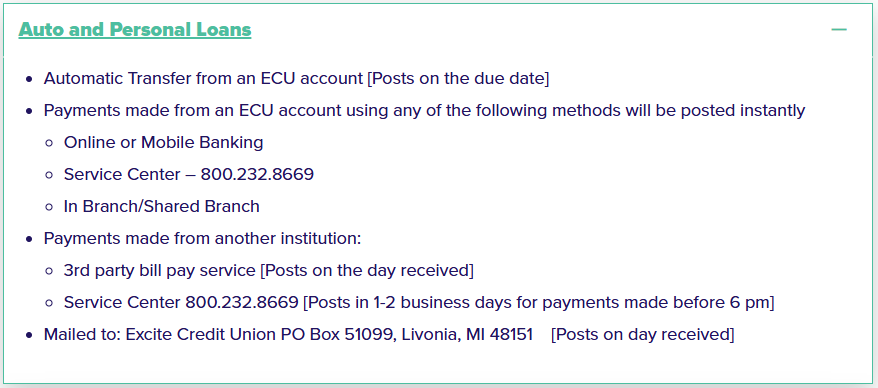Select the In Branch/Shared Branch item
The width and height of the screenshot is (878, 388).
click(162, 206)
